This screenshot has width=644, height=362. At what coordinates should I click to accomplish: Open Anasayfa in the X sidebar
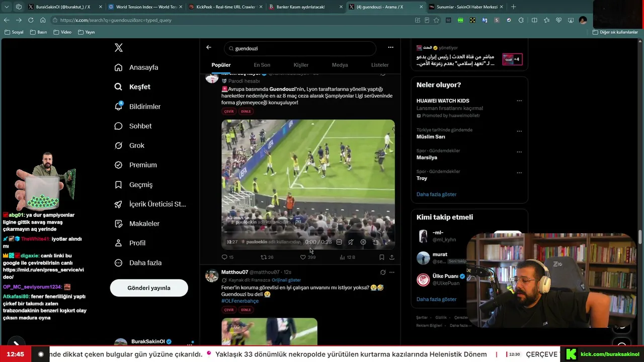(x=136, y=67)
